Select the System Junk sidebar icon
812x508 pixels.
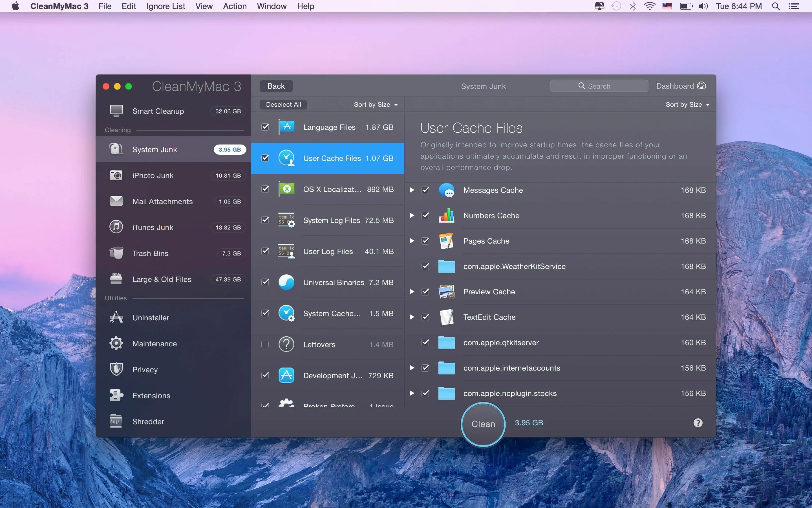[116, 149]
